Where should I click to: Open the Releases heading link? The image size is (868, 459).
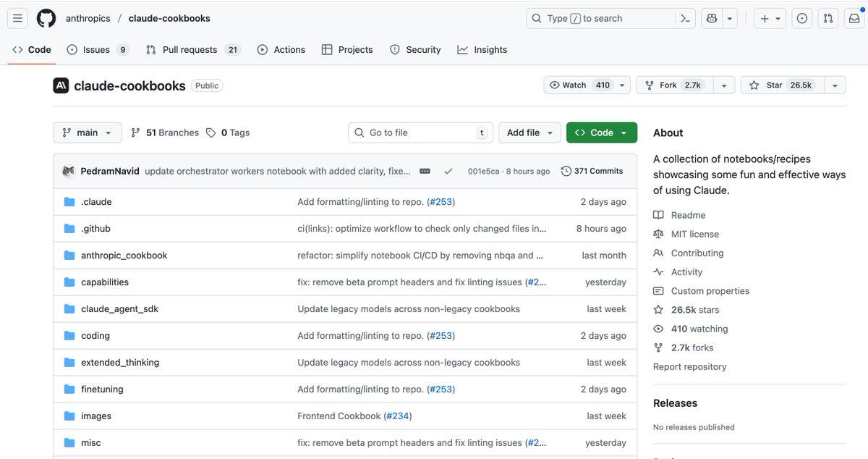pyautogui.click(x=675, y=403)
